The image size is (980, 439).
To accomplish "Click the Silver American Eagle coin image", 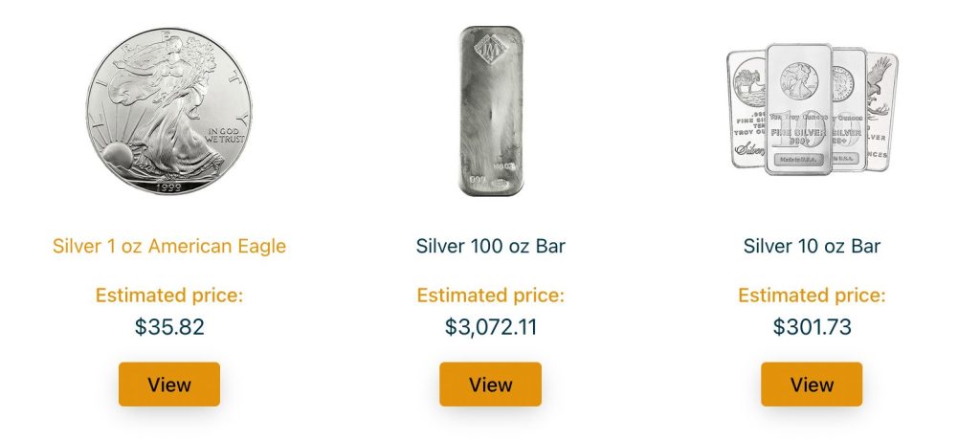I will pyautogui.click(x=169, y=109).
